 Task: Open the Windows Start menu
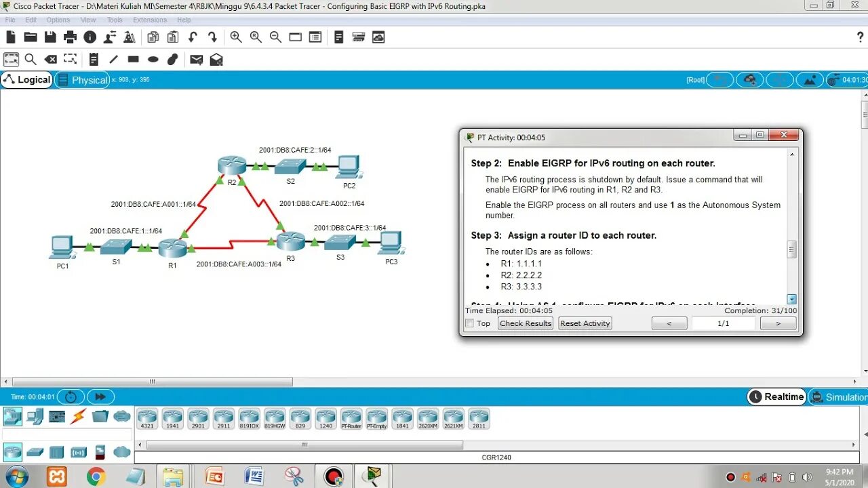tap(17, 476)
